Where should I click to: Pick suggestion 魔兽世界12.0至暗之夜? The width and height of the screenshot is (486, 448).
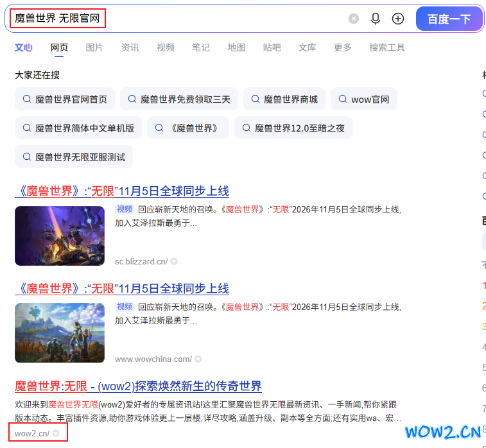(x=293, y=128)
